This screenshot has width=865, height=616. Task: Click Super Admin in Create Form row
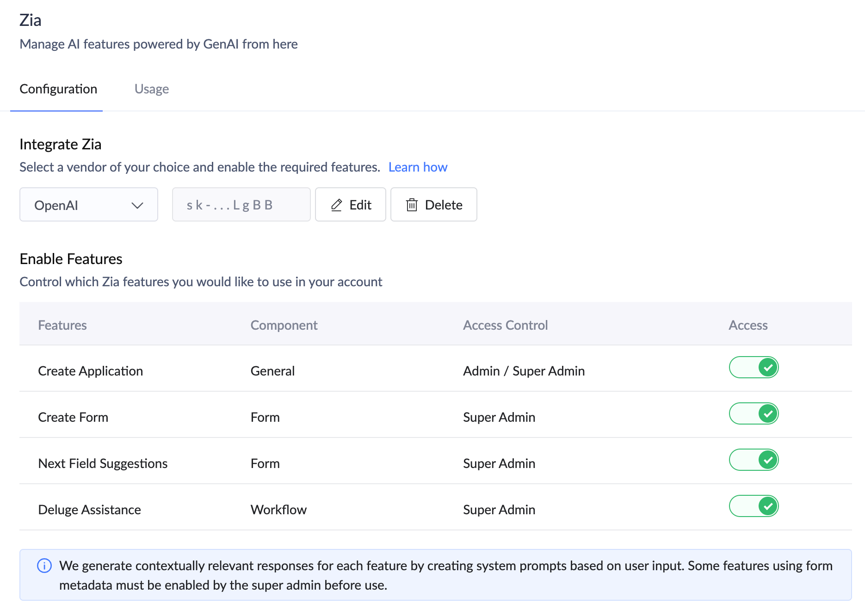point(499,417)
